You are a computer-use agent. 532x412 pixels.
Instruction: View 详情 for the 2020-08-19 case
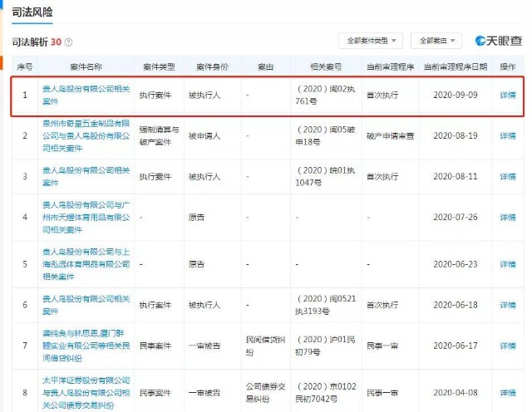point(508,135)
